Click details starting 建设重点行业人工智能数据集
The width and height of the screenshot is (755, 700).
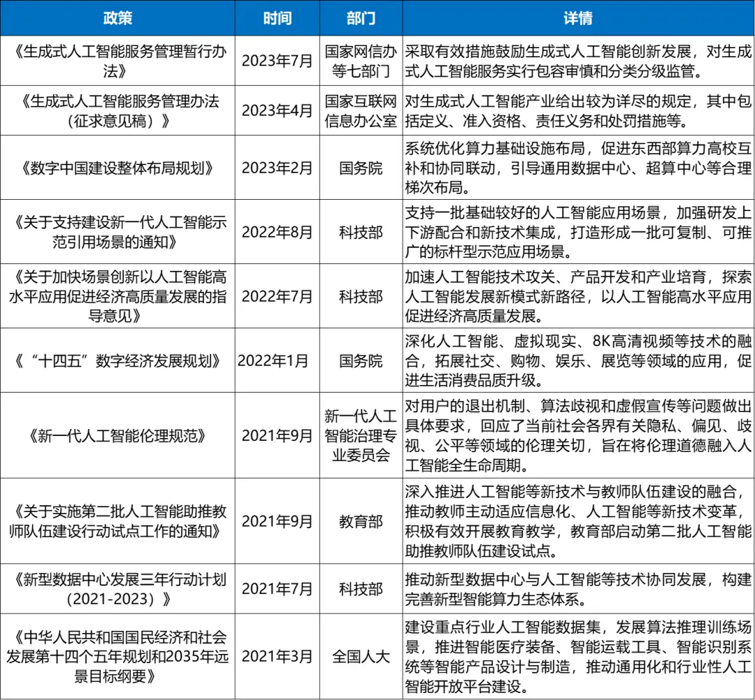(x=578, y=657)
